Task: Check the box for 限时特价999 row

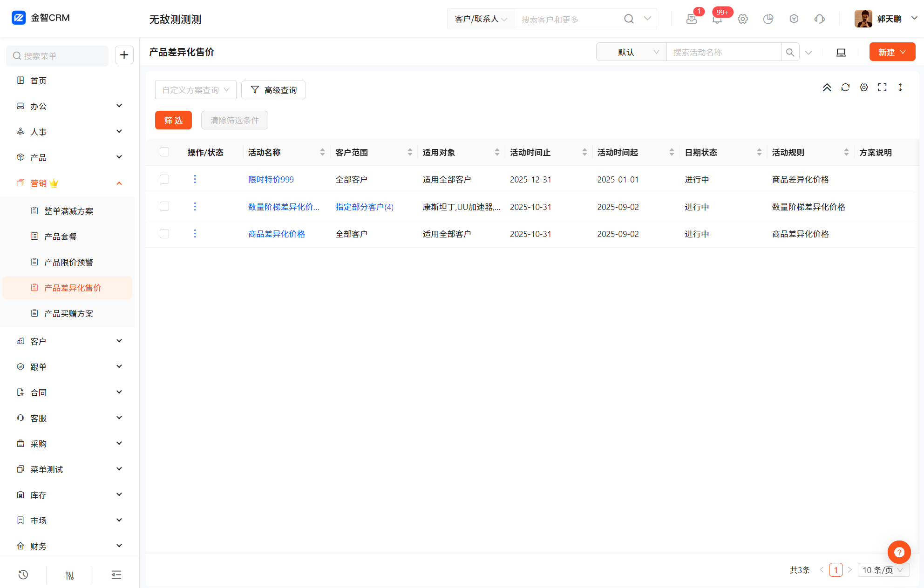Action: click(164, 179)
